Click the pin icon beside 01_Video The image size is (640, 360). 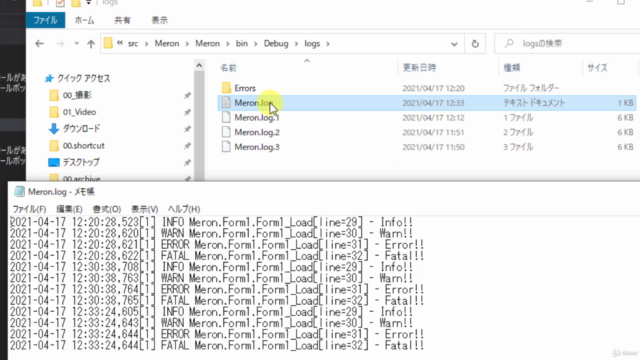pyautogui.click(x=187, y=112)
